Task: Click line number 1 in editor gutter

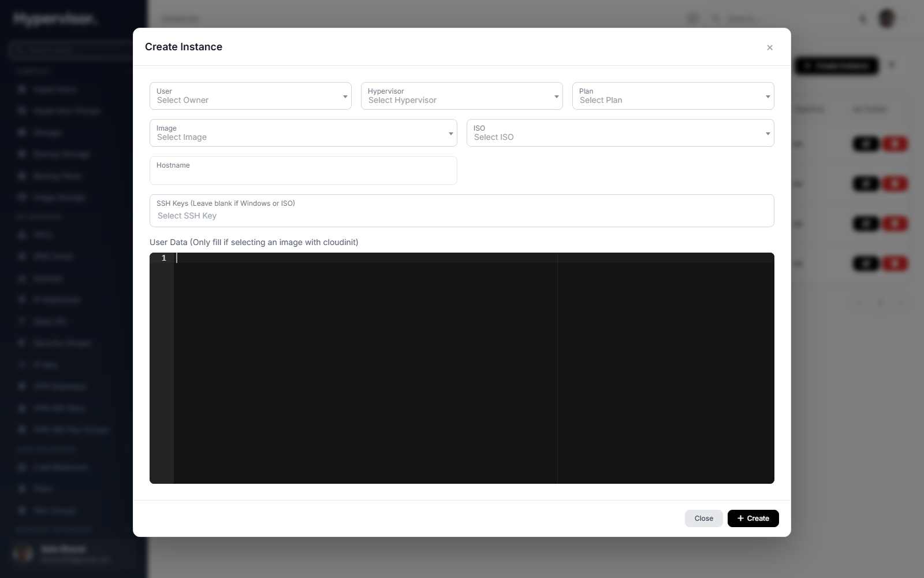Action: pyautogui.click(x=163, y=258)
